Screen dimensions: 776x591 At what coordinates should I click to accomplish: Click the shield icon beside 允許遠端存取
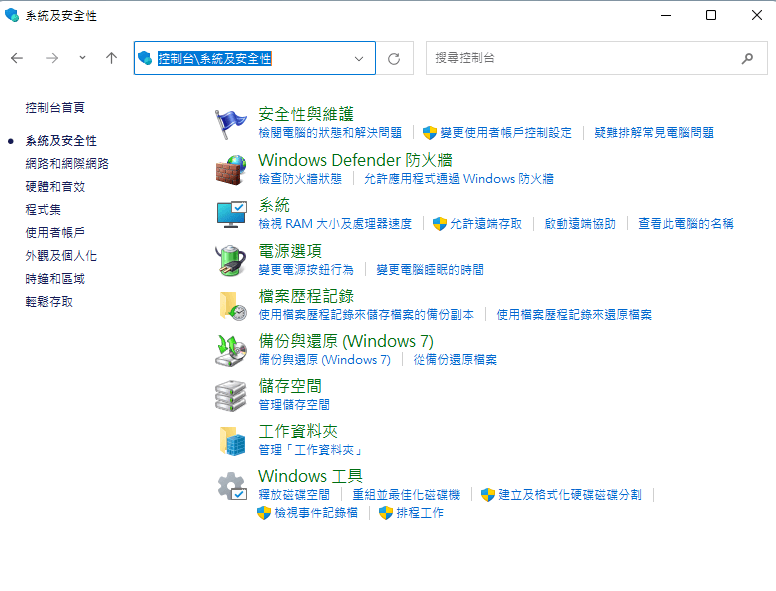(439, 224)
